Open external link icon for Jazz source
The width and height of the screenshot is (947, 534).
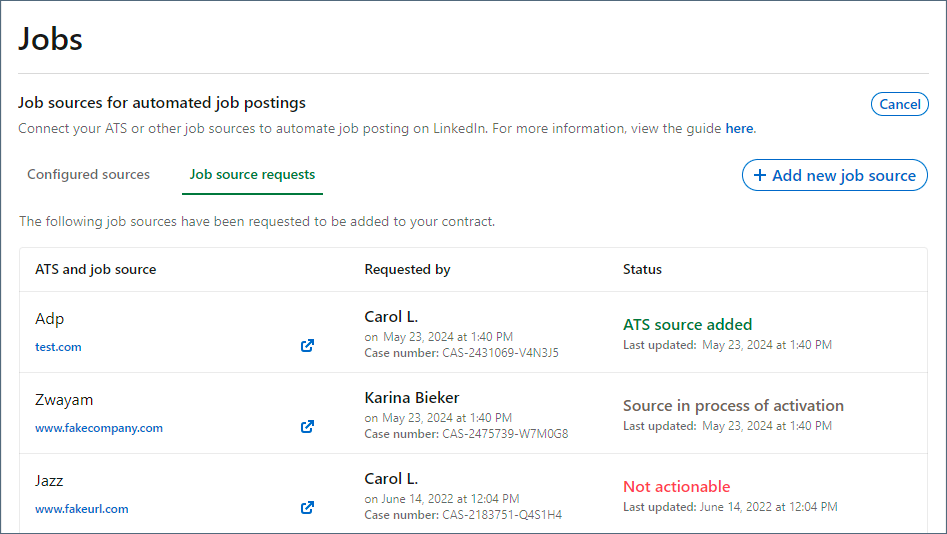tap(307, 507)
